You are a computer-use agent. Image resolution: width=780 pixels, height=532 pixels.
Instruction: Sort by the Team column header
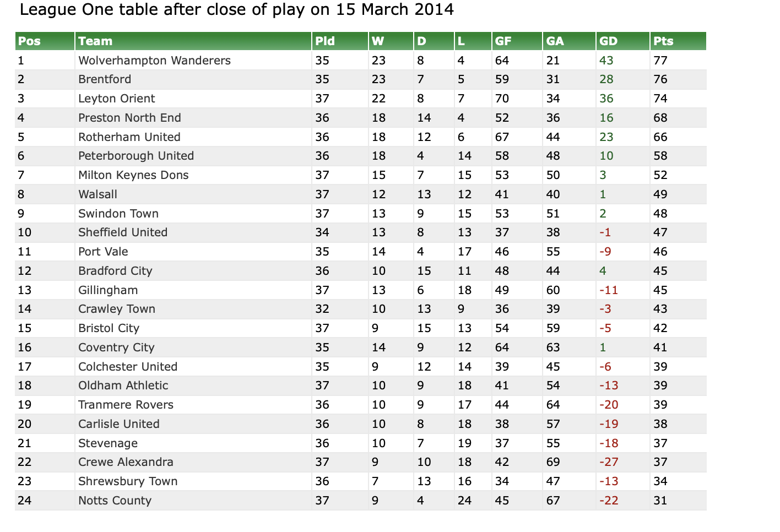point(95,41)
